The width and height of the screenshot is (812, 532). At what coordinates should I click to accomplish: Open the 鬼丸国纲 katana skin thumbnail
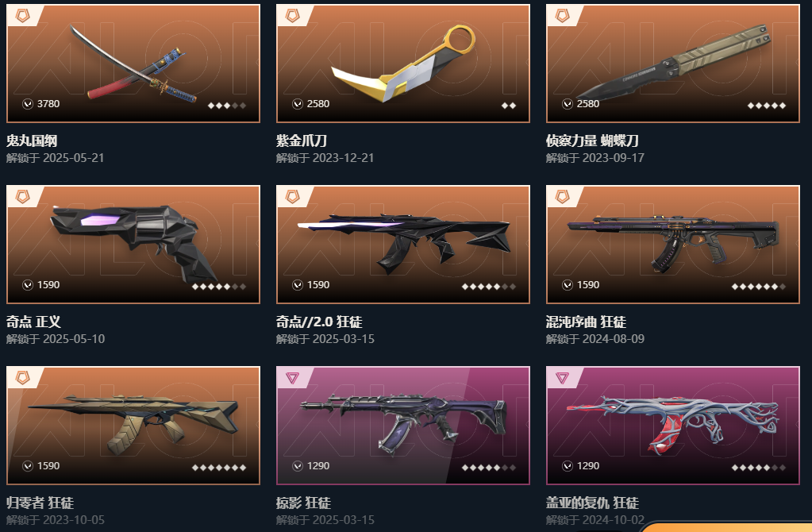point(133,64)
